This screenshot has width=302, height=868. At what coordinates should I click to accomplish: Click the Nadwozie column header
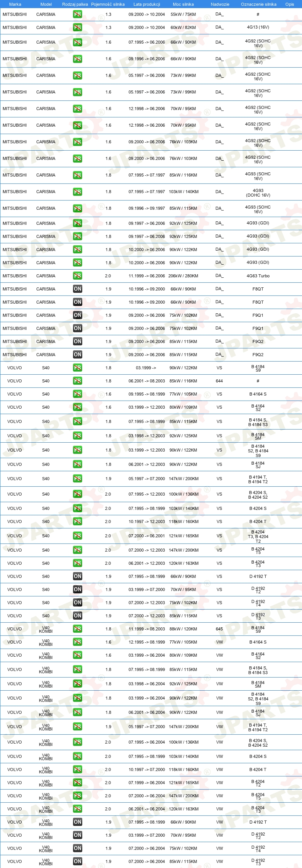click(220, 4)
